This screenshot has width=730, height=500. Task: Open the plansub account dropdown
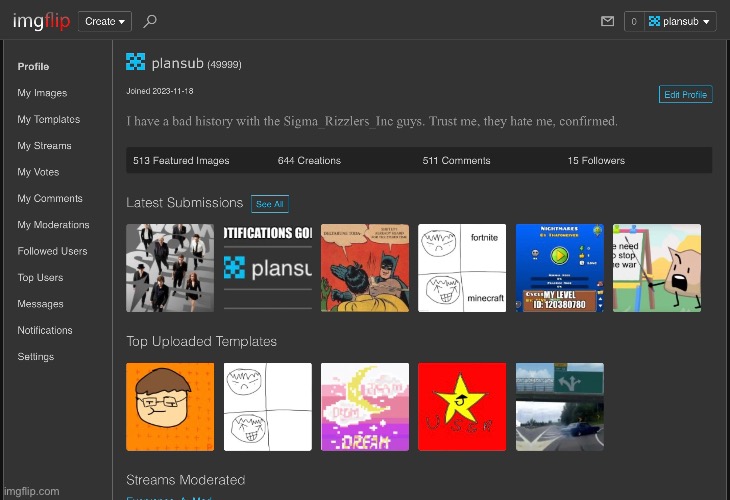pyautogui.click(x=680, y=21)
